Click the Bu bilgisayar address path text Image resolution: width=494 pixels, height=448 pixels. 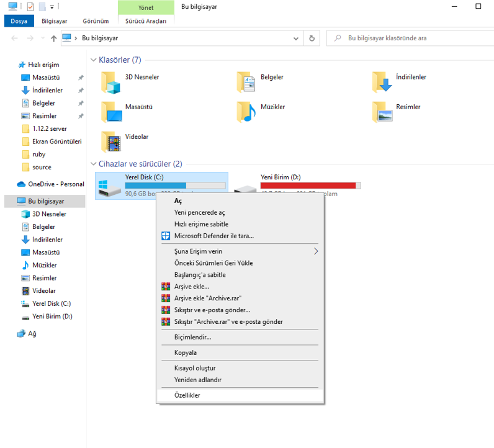click(100, 38)
